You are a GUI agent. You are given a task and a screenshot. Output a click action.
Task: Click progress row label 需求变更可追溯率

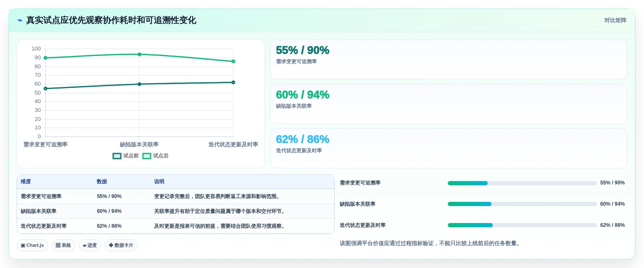(360, 183)
